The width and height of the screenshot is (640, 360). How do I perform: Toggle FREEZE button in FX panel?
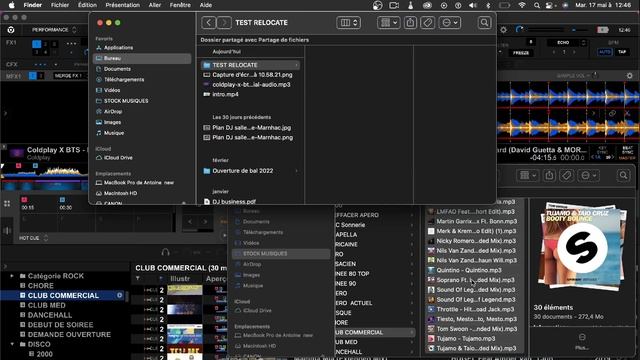tap(521, 53)
